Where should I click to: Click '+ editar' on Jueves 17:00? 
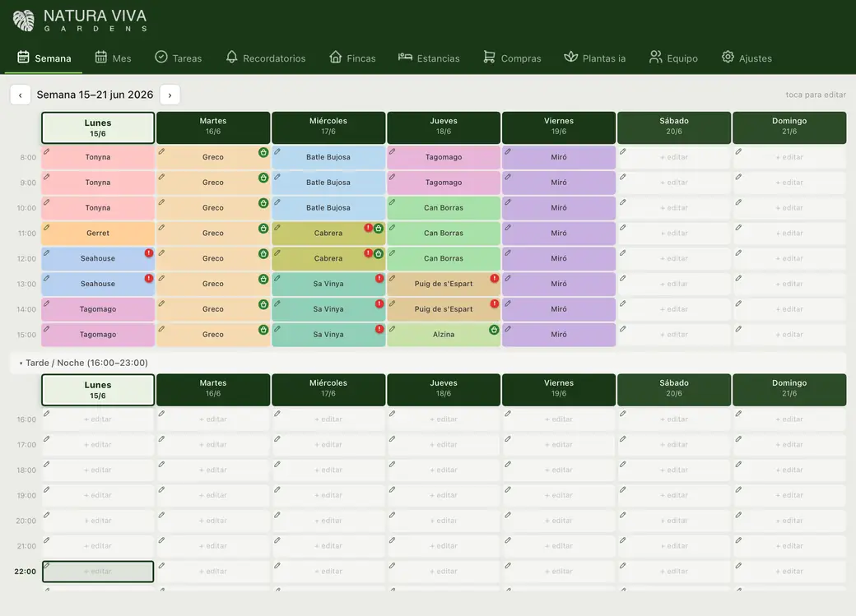(x=444, y=445)
